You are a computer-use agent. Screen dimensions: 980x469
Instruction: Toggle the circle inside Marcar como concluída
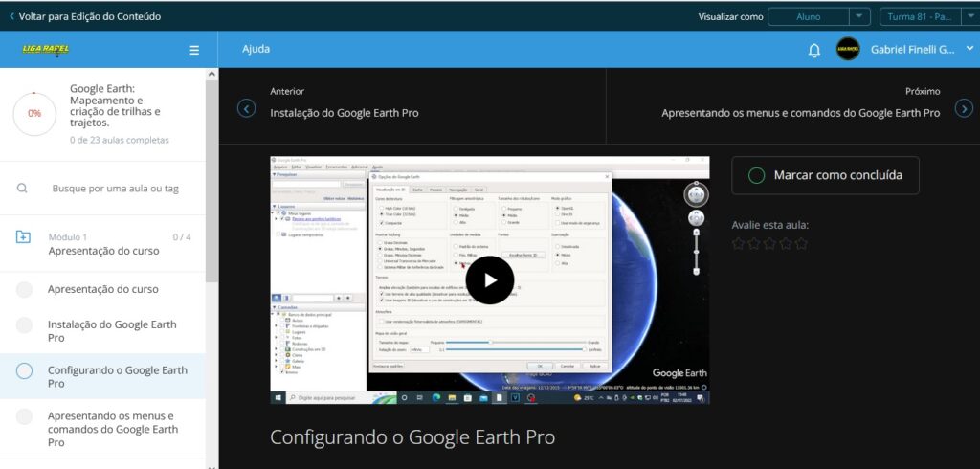click(x=756, y=176)
